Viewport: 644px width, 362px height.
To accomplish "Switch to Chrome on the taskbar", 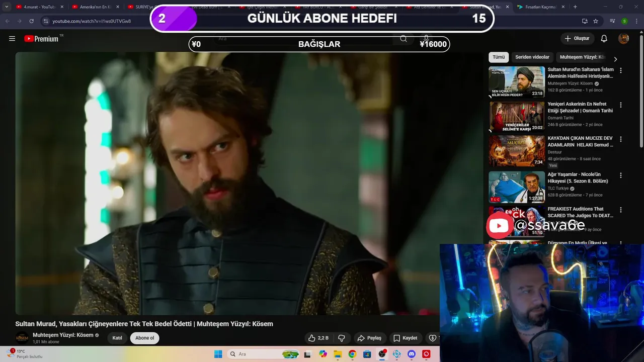I will pyautogui.click(x=352, y=354).
